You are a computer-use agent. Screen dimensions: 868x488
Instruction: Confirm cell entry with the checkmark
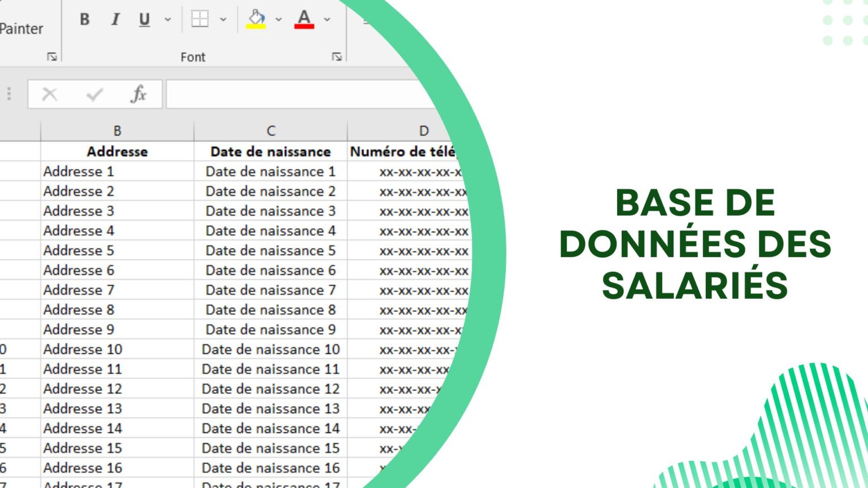coord(93,93)
